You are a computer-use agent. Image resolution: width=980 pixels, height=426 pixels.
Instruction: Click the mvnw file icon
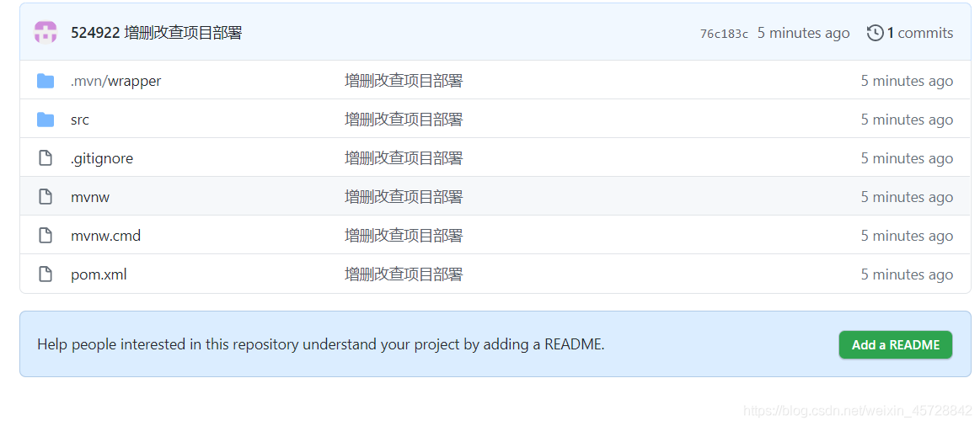pyautogui.click(x=46, y=197)
